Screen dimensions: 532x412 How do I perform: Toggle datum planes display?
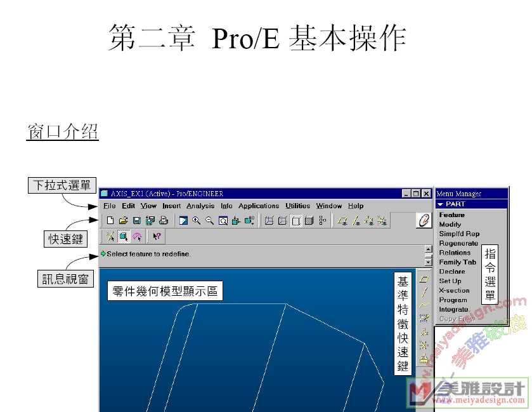pos(342,221)
